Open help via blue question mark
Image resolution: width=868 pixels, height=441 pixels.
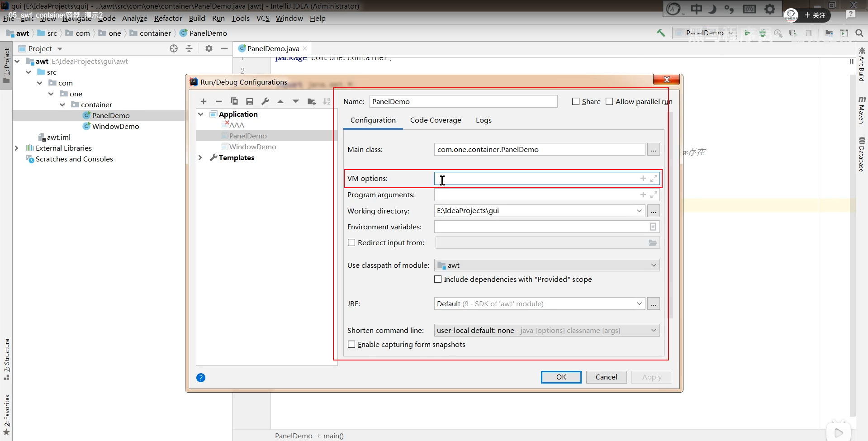[x=201, y=378]
